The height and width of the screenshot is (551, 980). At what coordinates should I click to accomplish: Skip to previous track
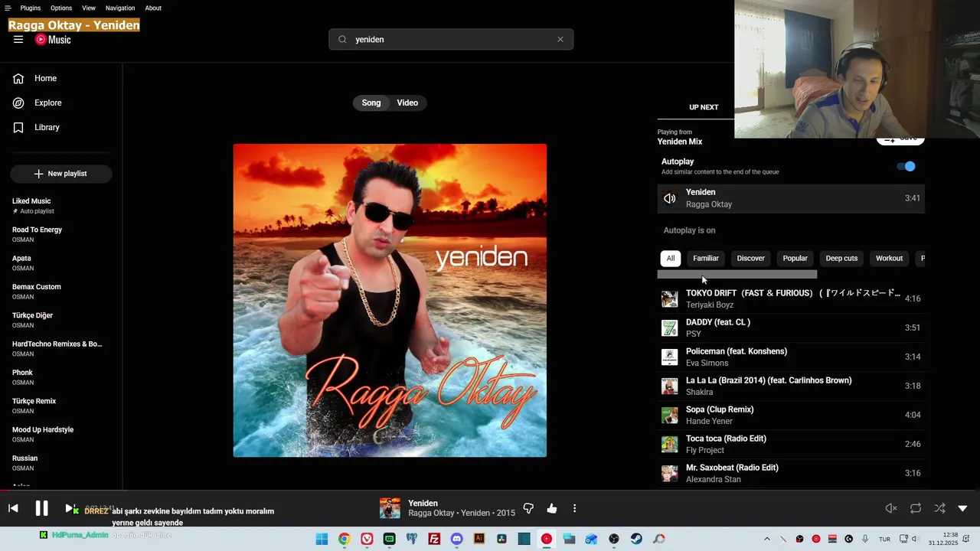(13, 508)
